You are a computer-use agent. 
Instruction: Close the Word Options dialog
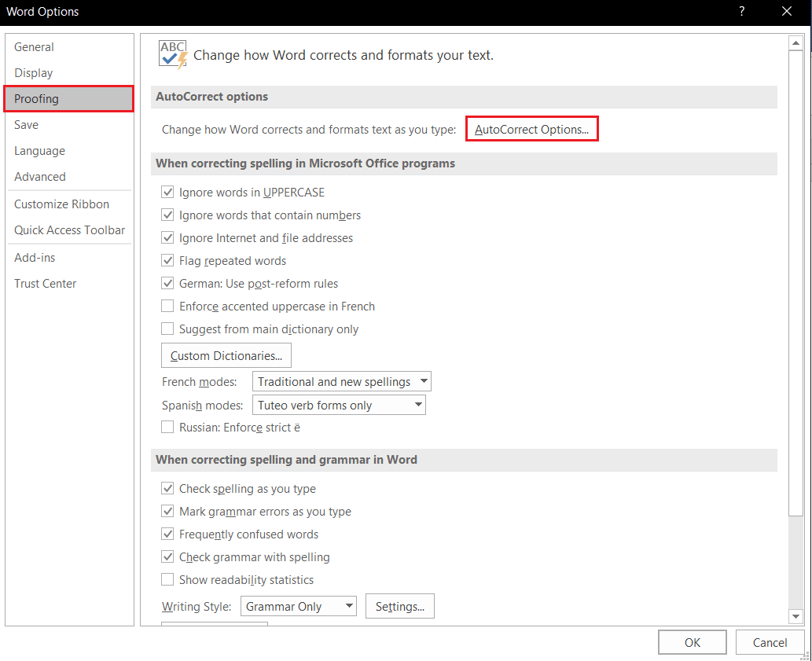click(x=787, y=11)
